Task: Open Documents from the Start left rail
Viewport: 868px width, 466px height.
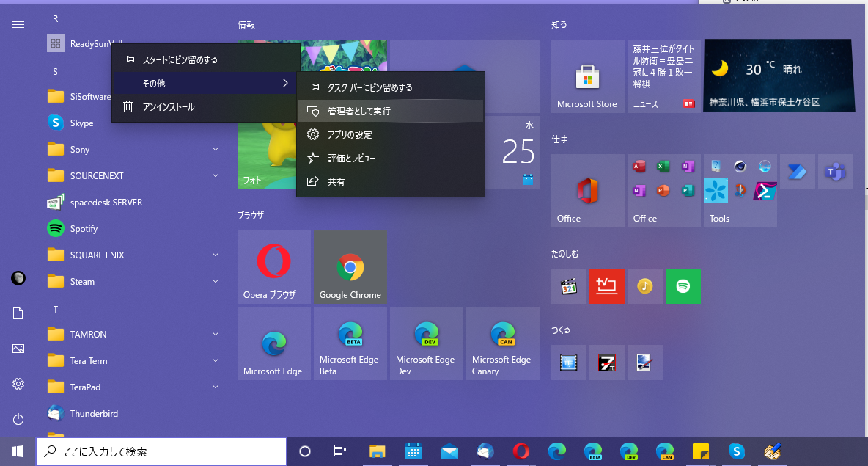Action: (x=18, y=313)
